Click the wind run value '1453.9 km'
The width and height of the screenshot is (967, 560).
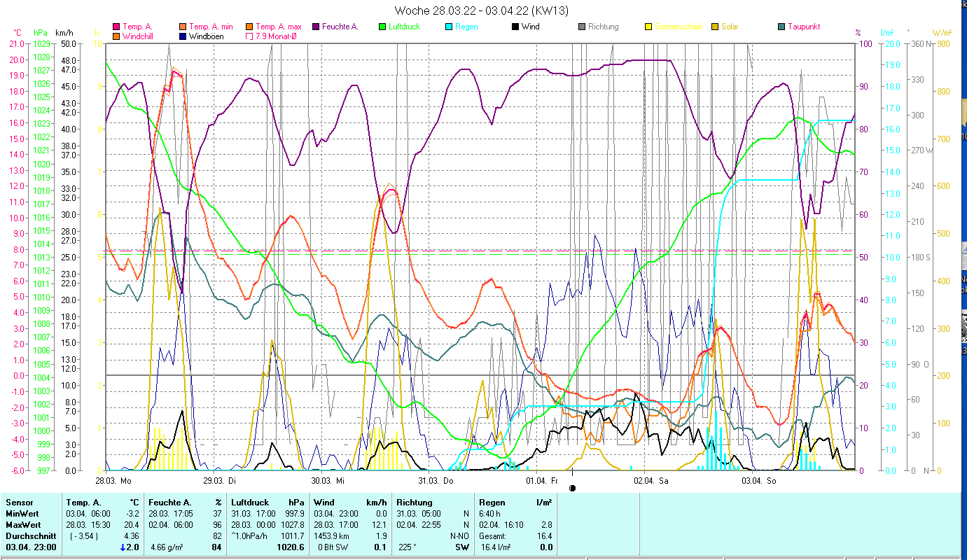334,535
